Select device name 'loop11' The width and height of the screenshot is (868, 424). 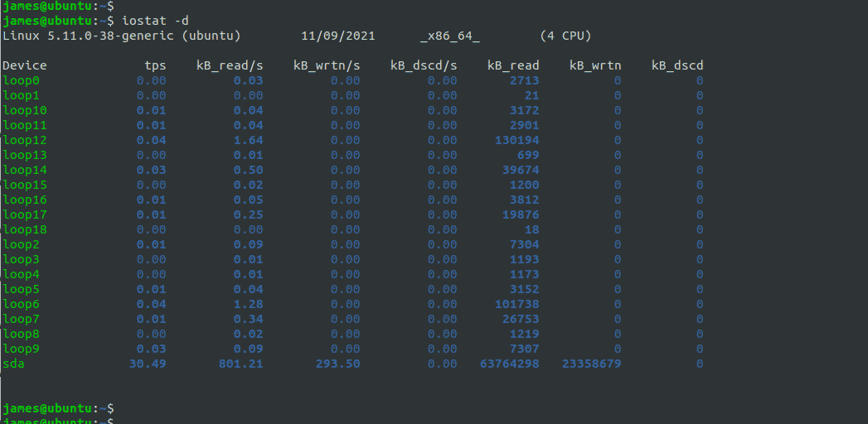coord(25,126)
